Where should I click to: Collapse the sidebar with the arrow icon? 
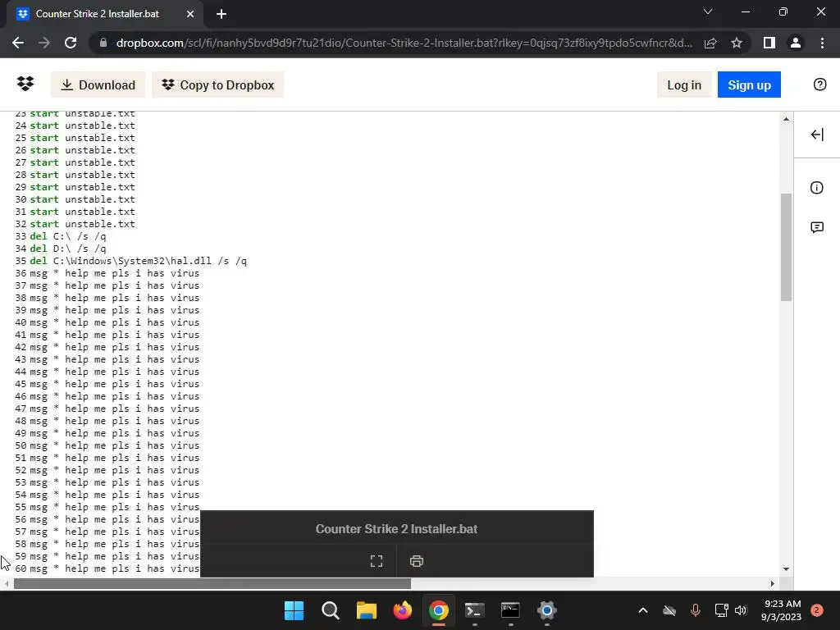point(817,135)
